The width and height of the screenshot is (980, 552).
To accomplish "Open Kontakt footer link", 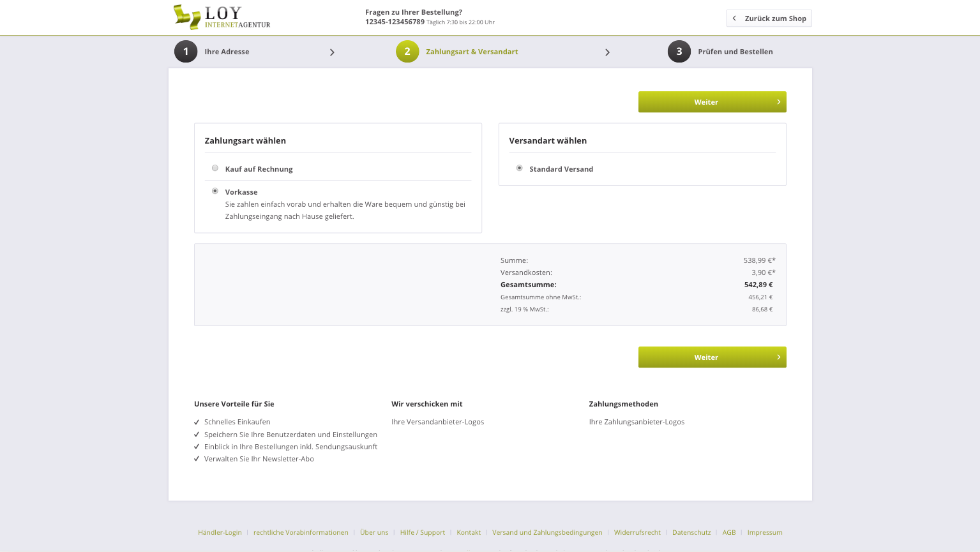I will click(469, 532).
